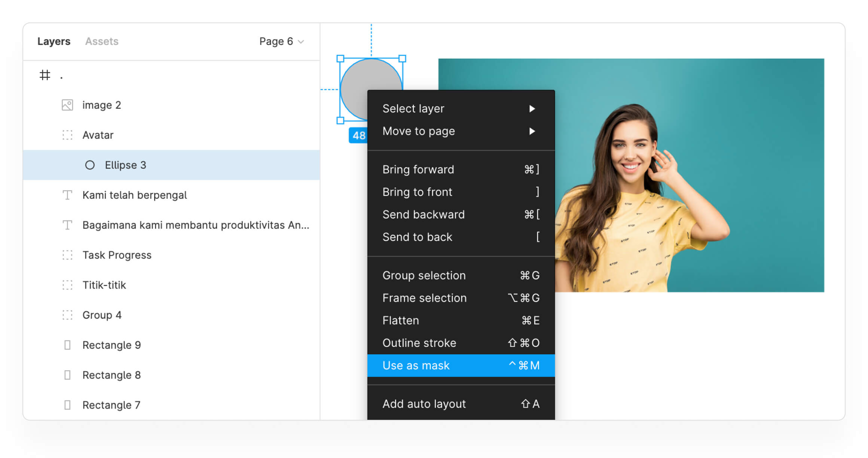Click the rectangle icon beside Rectangle 9
The width and height of the screenshot is (868, 458).
coord(67,345)
